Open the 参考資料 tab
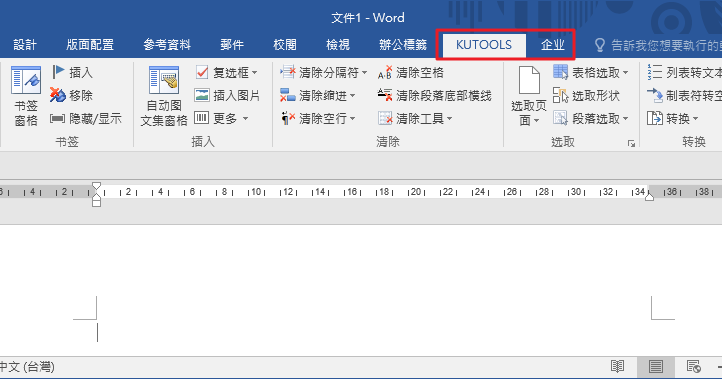Screen dimensions: 722x379 coord(167,45)
